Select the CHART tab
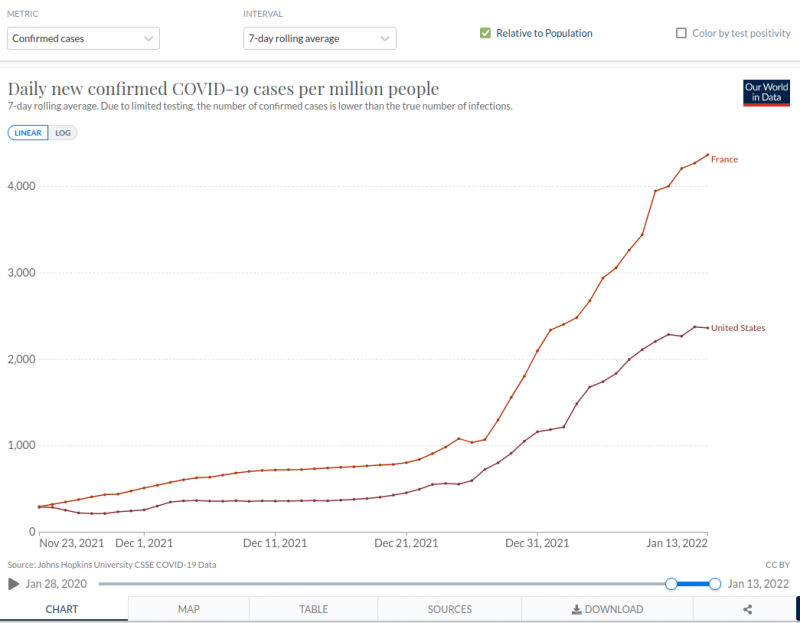Image resolution: width=800 pixels, height=623 pixels. coord(62,609)
